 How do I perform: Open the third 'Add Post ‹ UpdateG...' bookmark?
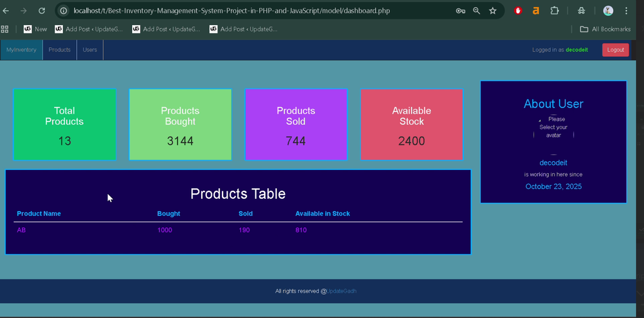coord(243,29)
